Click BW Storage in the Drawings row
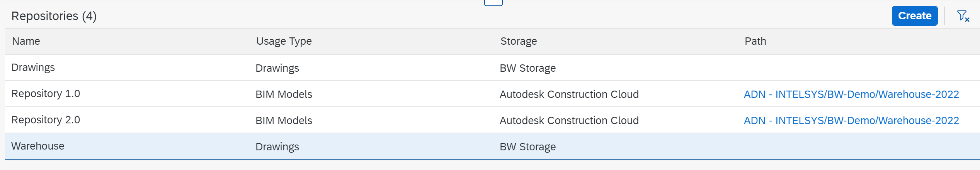 [x=527, y=68]
